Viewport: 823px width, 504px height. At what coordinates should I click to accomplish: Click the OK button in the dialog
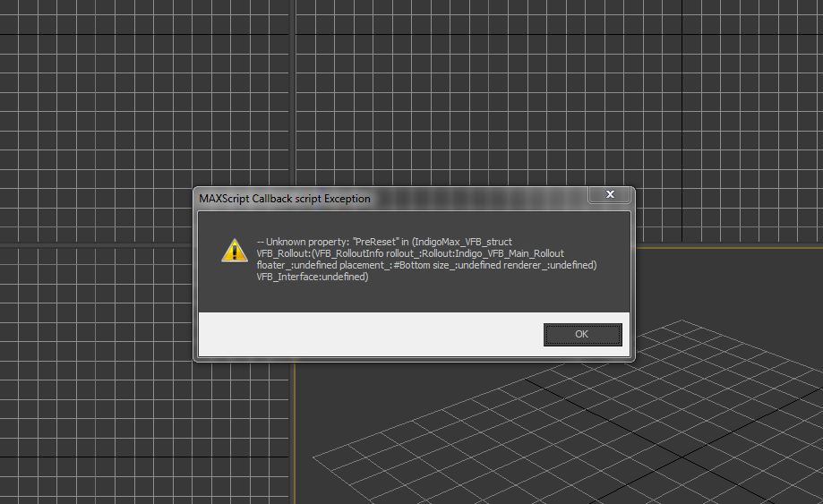point(582,334)
